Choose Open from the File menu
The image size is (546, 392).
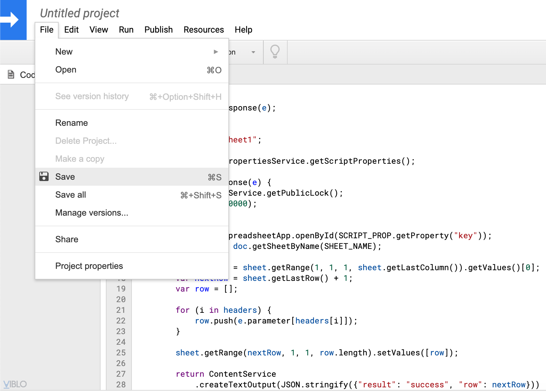[x=66, y=70]
